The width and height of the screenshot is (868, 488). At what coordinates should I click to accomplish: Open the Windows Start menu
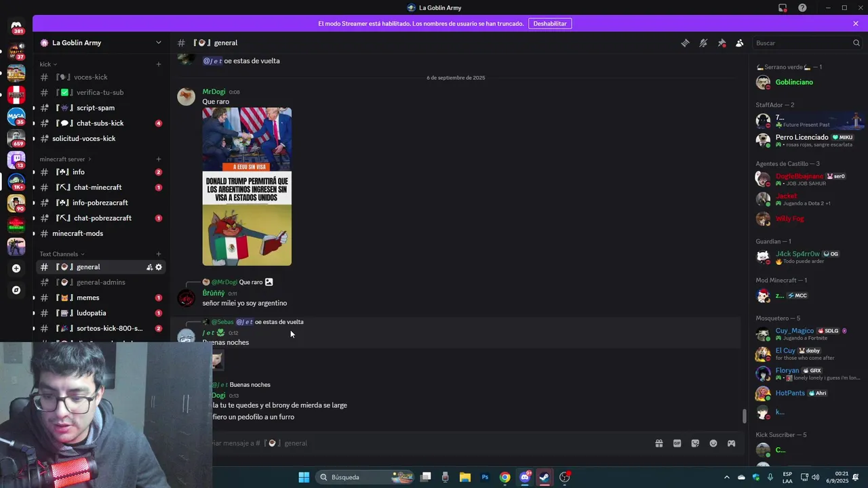[x=304, y=477]
